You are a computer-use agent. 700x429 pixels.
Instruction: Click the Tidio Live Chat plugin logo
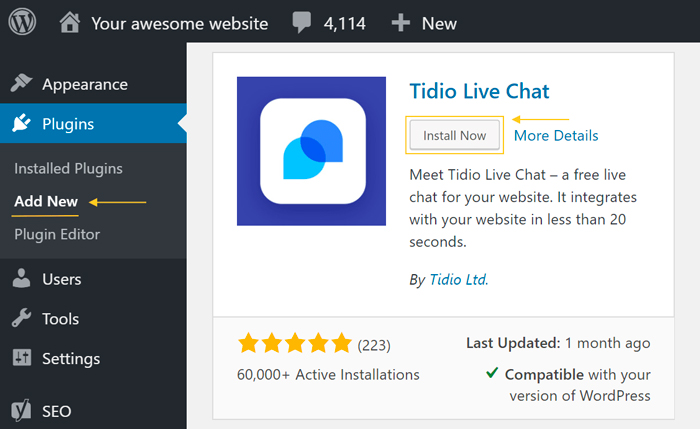tap(311, 151)
